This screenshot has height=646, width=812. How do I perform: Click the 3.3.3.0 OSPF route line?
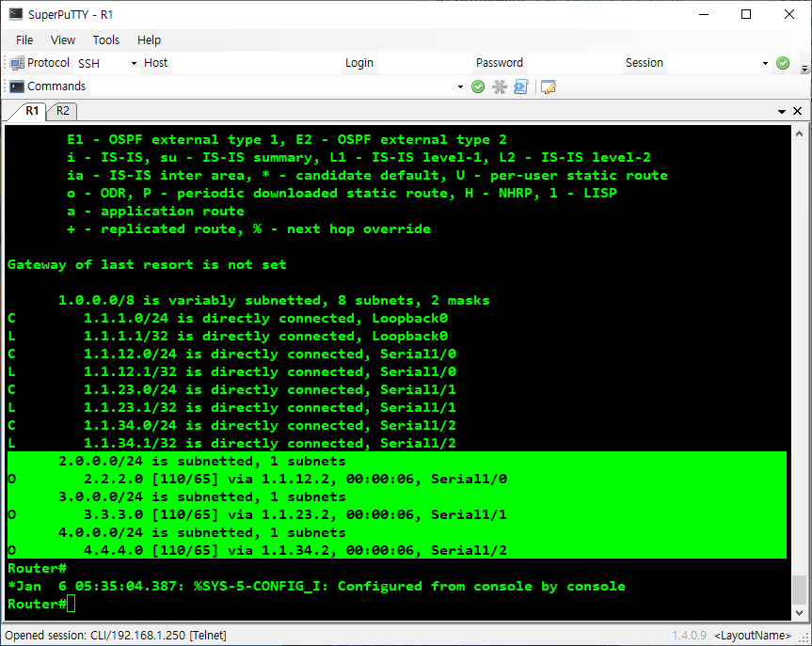[258, 514]
